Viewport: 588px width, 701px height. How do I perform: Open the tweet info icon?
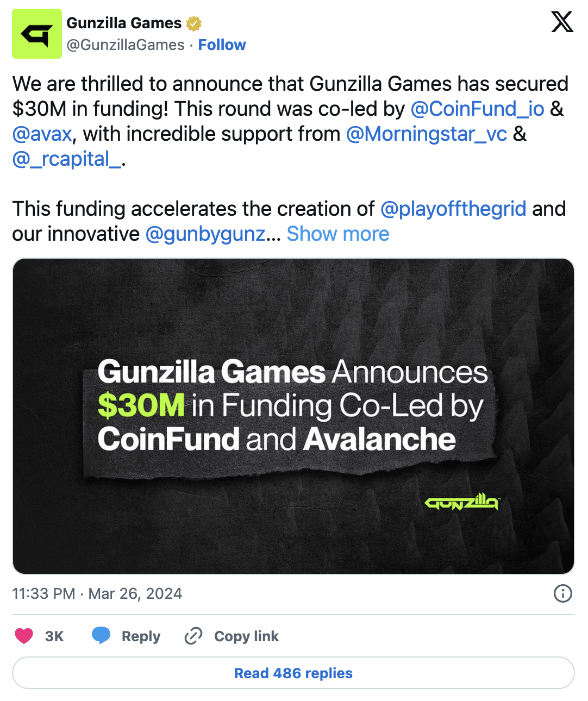click(x=562, y=593)
